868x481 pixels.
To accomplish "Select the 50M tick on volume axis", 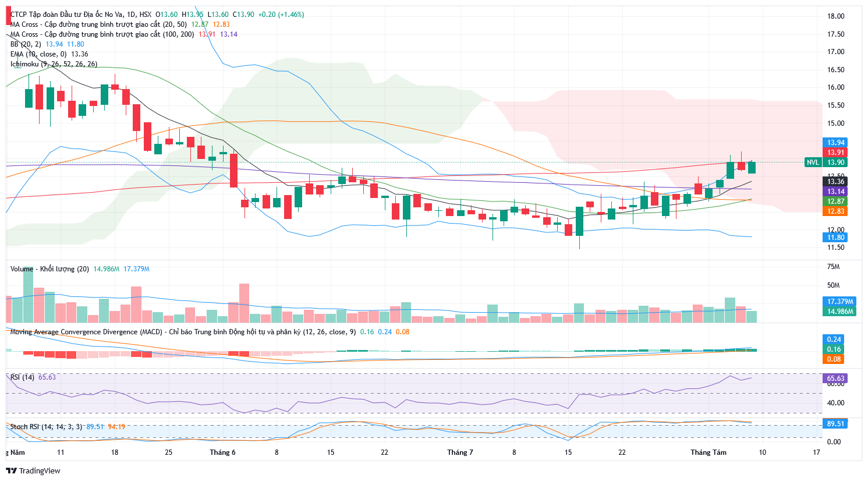I will coord(834,285).
